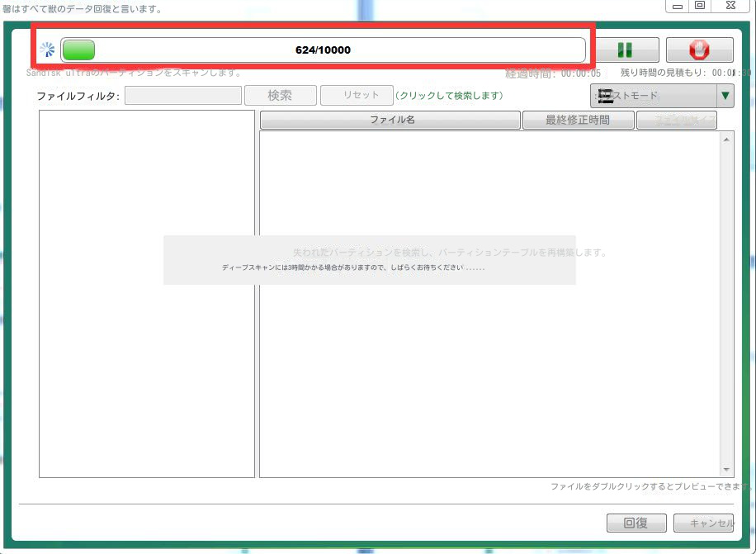
Task: Click the (クリックして検索します) hint text
Action: 449,96
